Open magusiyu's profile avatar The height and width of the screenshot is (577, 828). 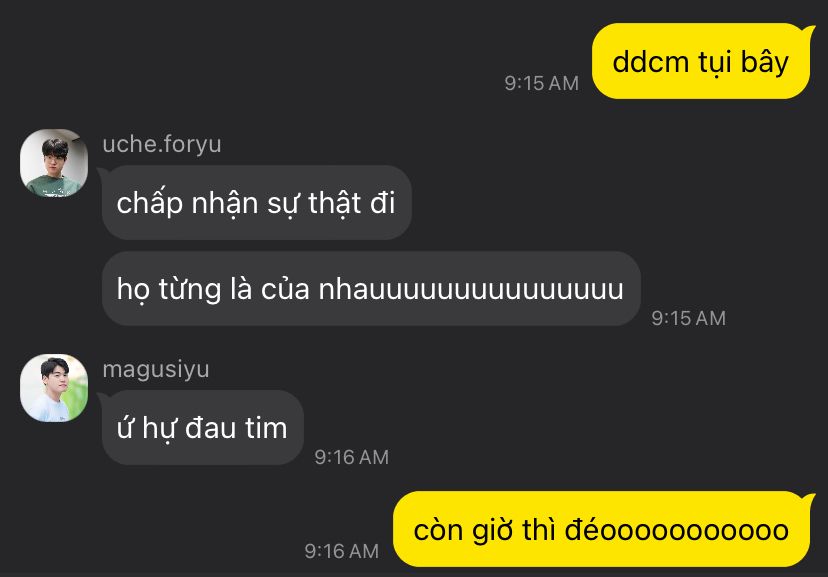point(54,388)
